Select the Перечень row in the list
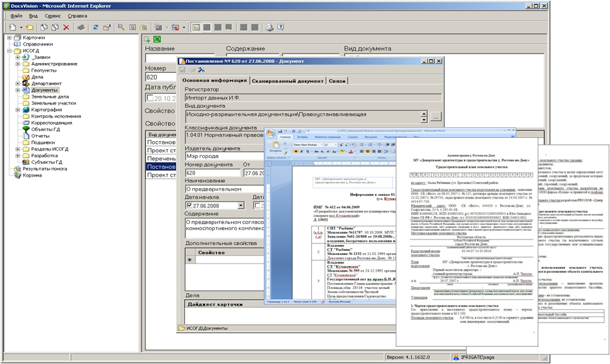The width and height of the screenshot is (610, 364). tap(161, 159)
